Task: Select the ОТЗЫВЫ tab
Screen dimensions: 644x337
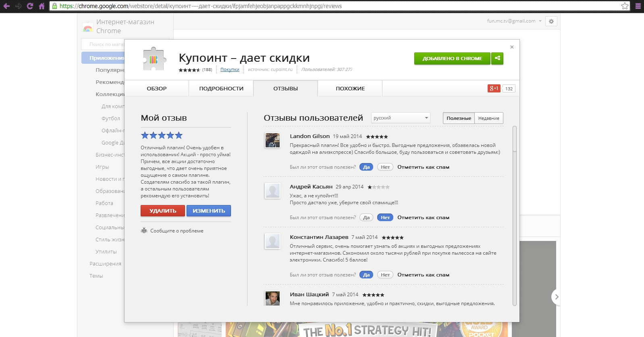Action: (x=286, y=88)
